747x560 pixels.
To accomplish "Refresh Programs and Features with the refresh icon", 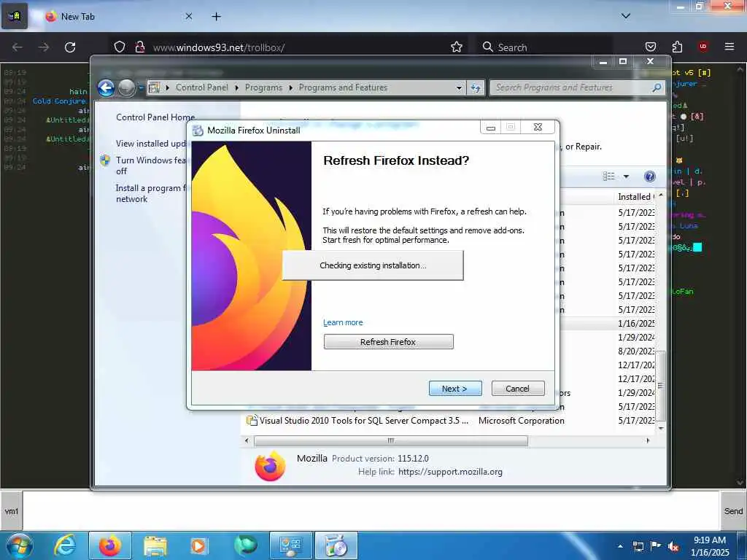I will pos(476,88).
